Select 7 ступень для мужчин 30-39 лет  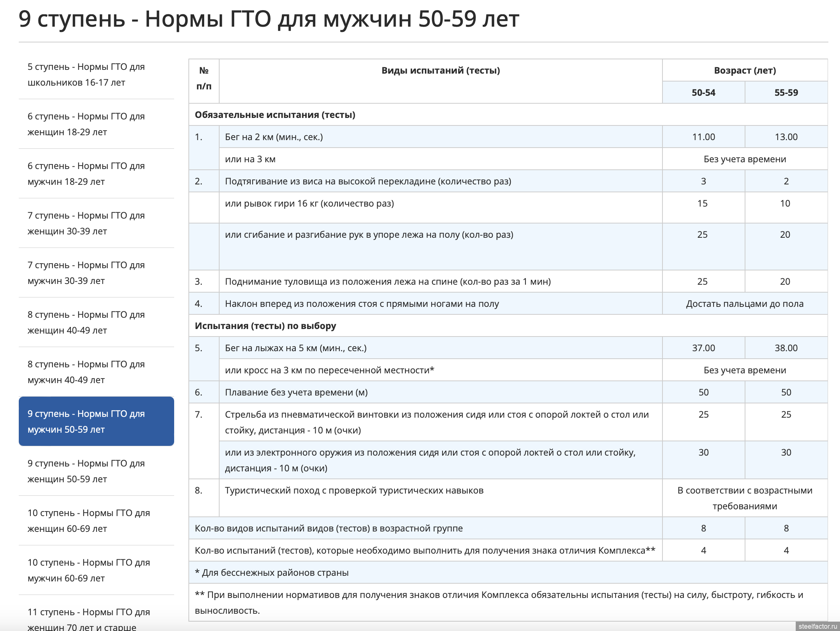coord(96,273)
